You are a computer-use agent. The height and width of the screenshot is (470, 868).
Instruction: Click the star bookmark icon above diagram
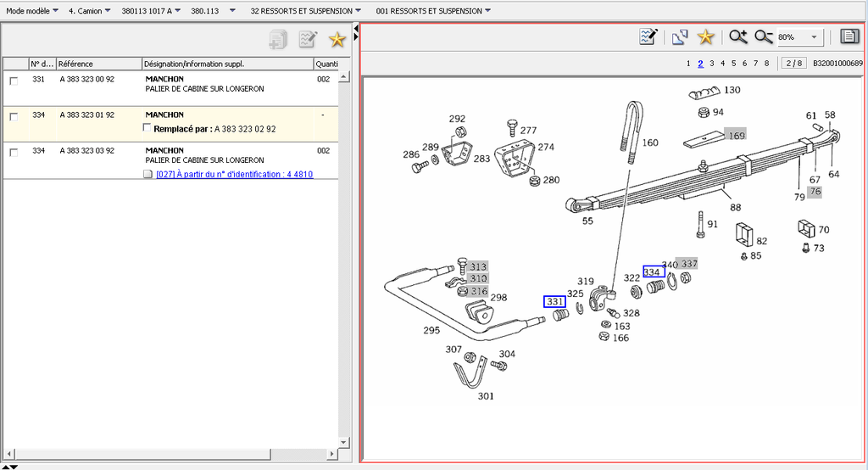point(705,36)
